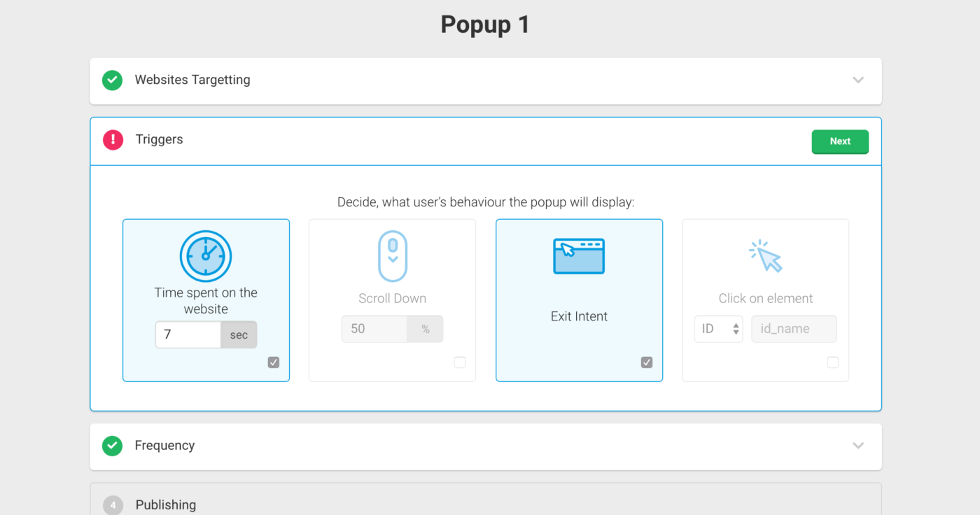Click the 'Time spent on the website' label
980x515 pixels.
[206, 301]
